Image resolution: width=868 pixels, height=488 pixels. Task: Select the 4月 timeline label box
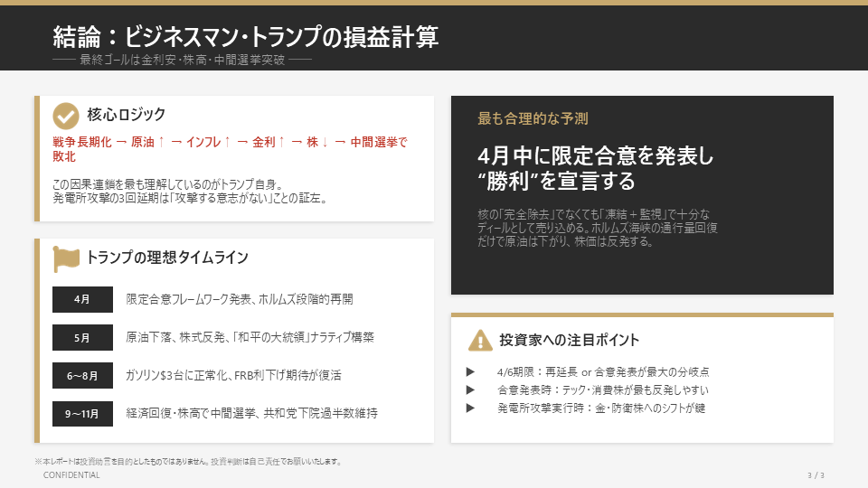click(82, 299)
